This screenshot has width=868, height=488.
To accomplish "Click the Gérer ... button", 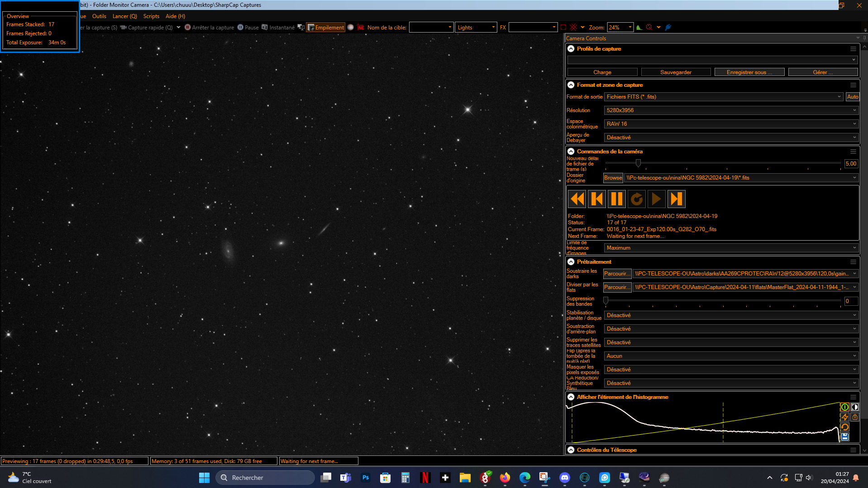I will pyautogui.click(x=823, y=72).
